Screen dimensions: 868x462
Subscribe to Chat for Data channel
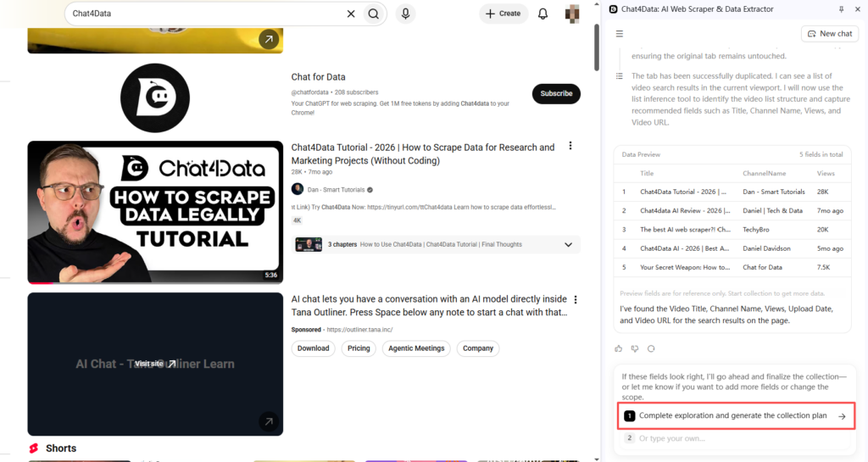coord(556,93)
